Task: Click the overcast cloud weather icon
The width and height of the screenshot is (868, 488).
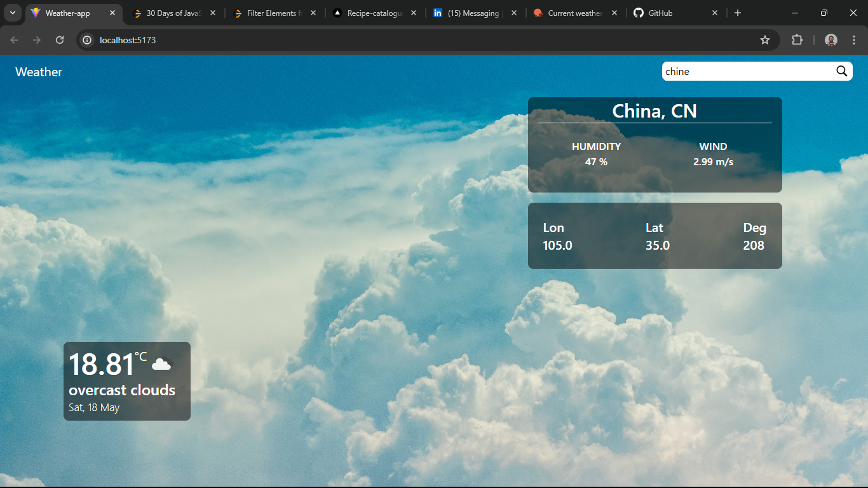Action: pyautogui.click(x=162, y=364)
